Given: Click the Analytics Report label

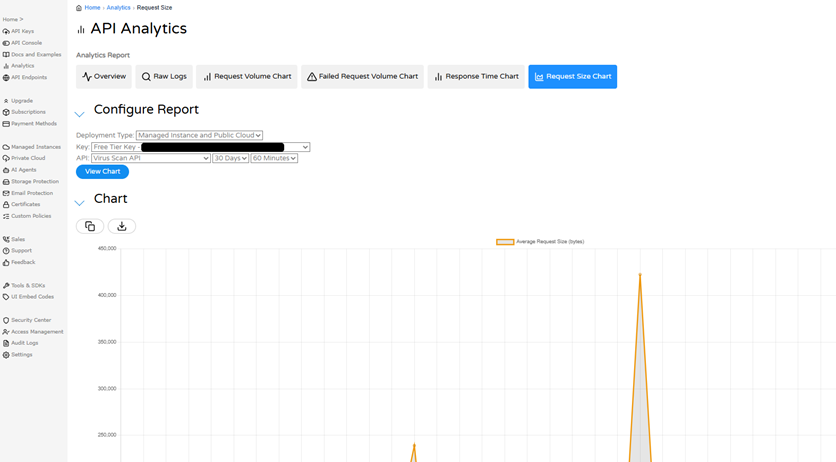Looking at the screenshot, I should click(x=103, y=55).
